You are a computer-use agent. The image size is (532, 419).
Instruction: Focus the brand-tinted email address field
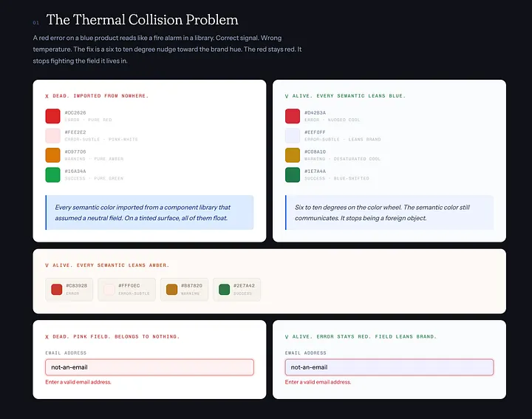click(x=389, y=367)
